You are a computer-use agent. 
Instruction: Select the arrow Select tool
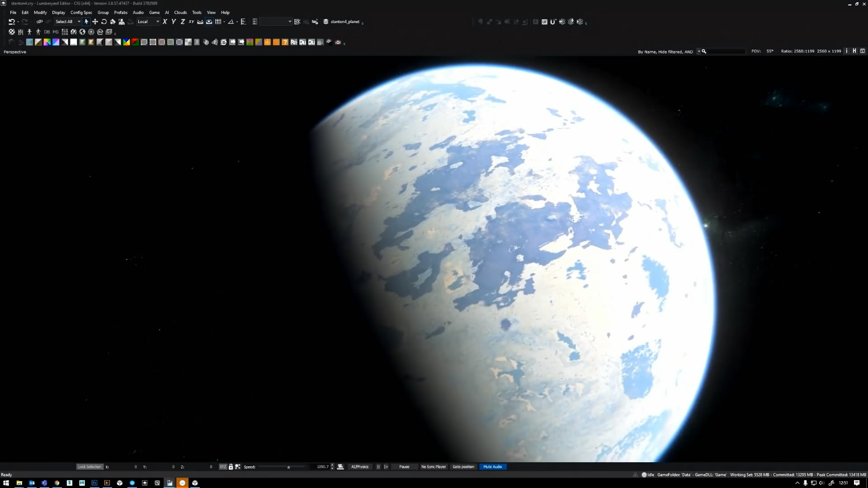[x=86, y=22]
